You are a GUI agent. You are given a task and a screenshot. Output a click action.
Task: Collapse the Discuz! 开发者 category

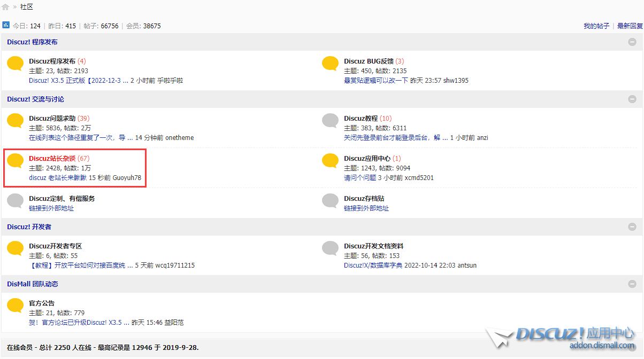pos(632,227)
